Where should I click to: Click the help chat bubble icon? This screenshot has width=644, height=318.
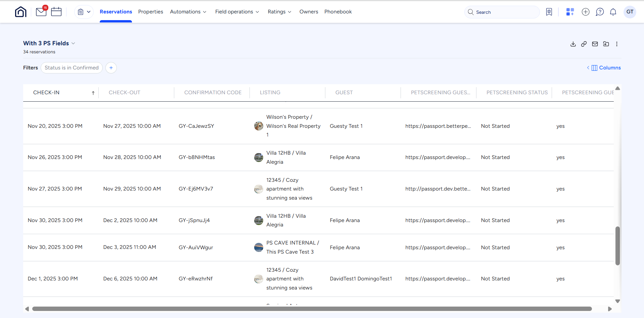[599, 12]
